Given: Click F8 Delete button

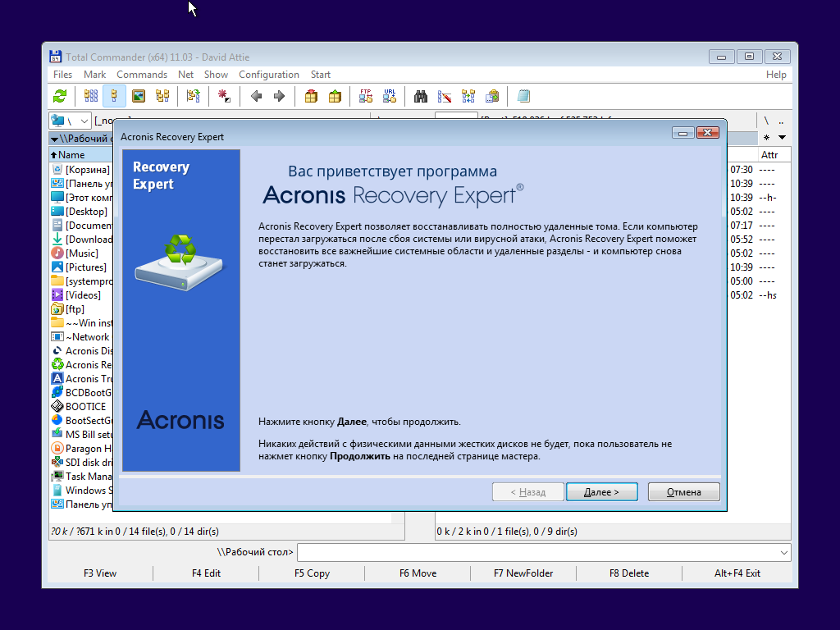Looking at the screenshot, I should pyautogui.click(x=629, y=573).
